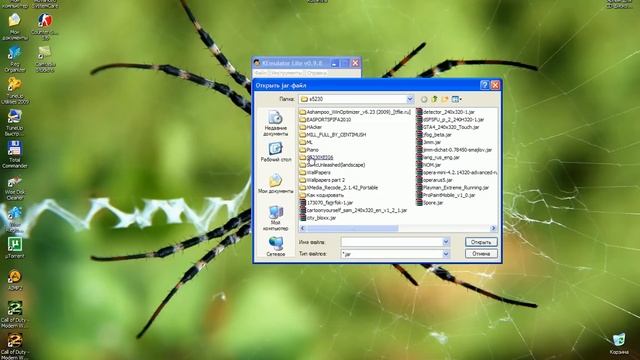Expand the Тип файлов dropdown arrow

click(446, 254)
